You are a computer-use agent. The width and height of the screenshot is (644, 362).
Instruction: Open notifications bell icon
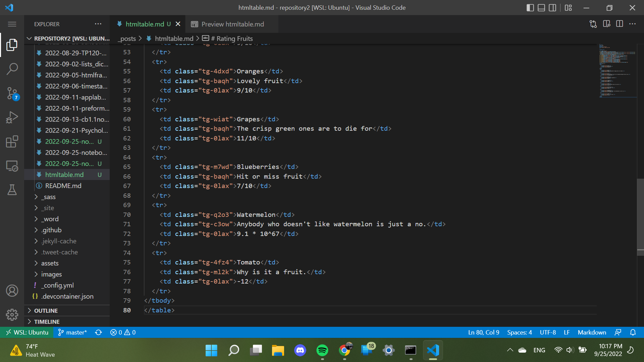pos(633,332)
